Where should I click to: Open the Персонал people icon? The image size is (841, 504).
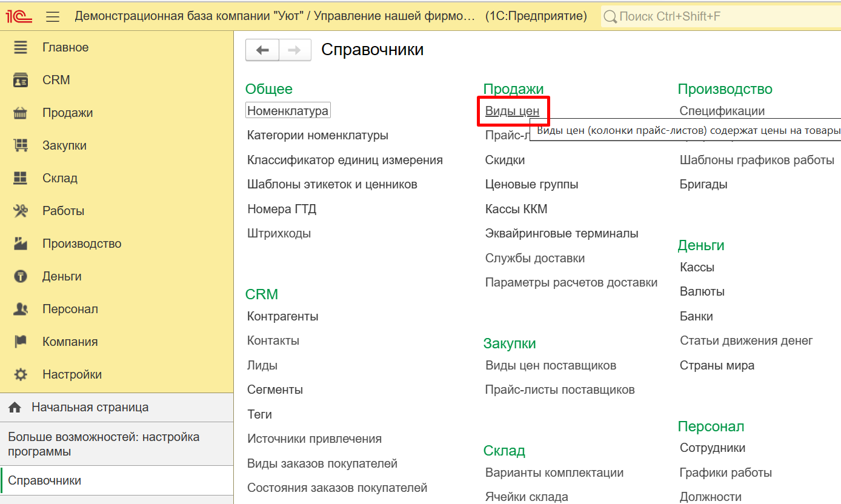pos(21,309)
